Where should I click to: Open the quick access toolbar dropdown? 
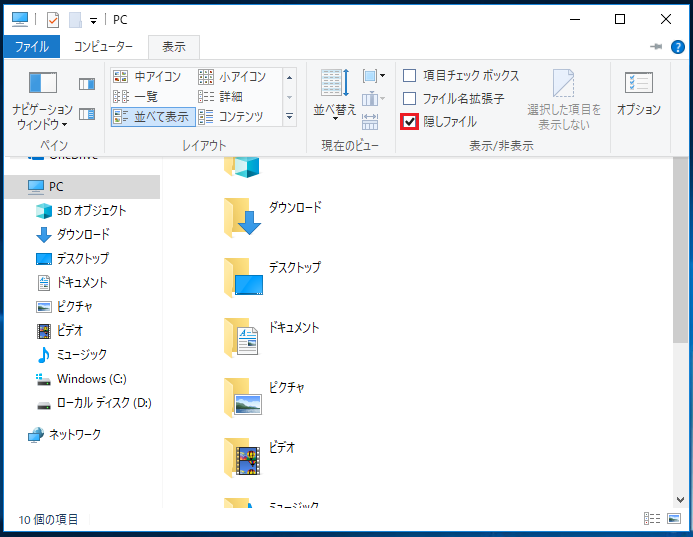click(x=93, y=20)
